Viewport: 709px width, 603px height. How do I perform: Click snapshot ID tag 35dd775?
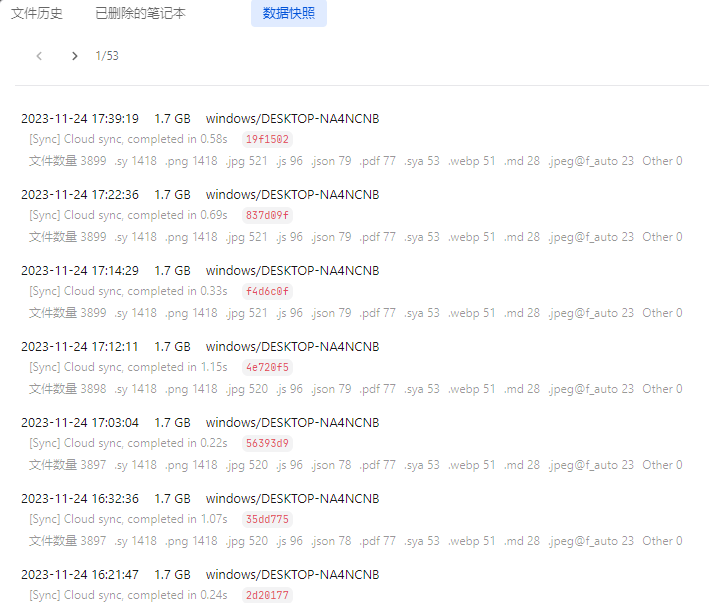coord(267,519)
